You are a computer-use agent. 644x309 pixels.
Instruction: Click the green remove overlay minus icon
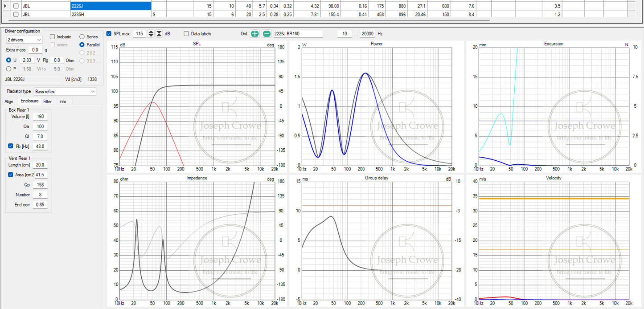[267, 34]
